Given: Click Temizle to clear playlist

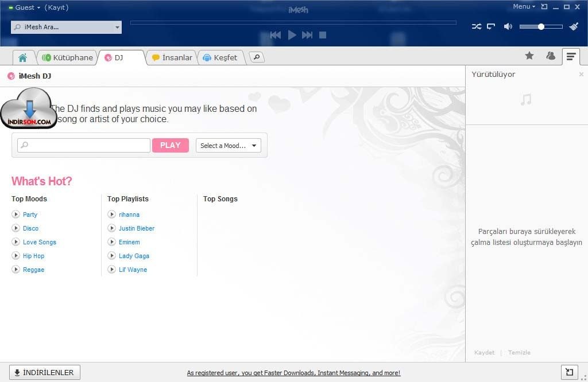Looking at the screenshot, I should tap(519, 352).
